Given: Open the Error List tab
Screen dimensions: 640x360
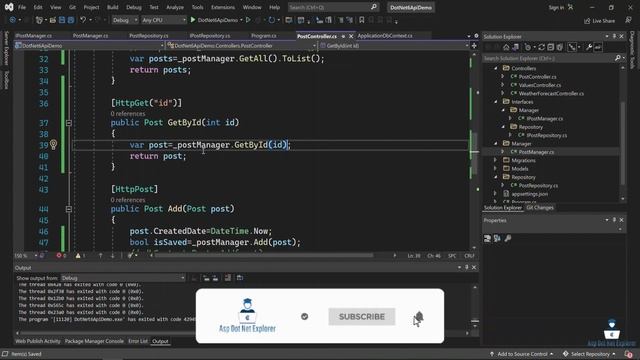Looking at the screenshot, I should point(138,341).
